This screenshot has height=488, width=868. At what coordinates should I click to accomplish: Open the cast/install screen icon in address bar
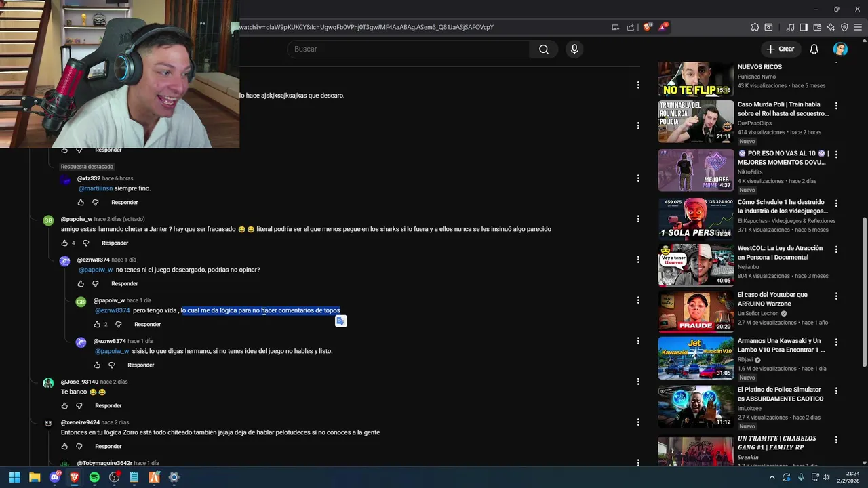coord(615,27)
